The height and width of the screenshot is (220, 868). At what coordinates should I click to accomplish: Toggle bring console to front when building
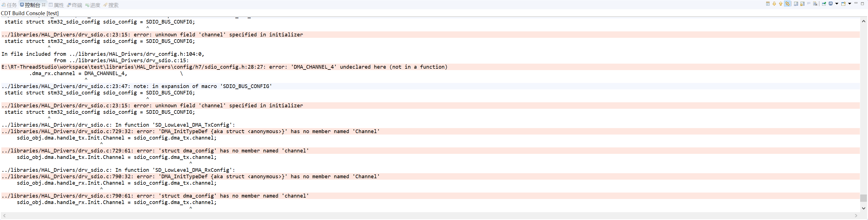[768, 4]
